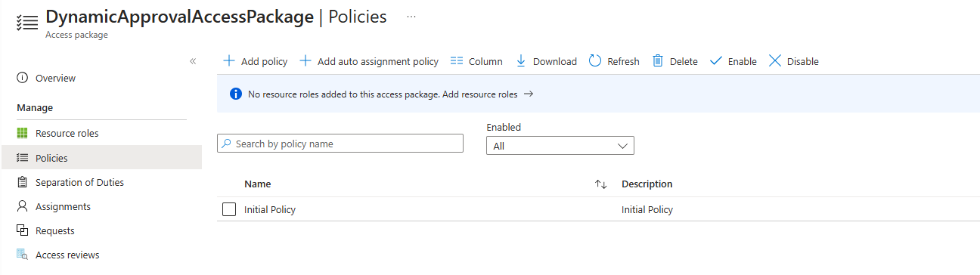
Task: Click the Download arrow icon
Action: coord(521,61)
